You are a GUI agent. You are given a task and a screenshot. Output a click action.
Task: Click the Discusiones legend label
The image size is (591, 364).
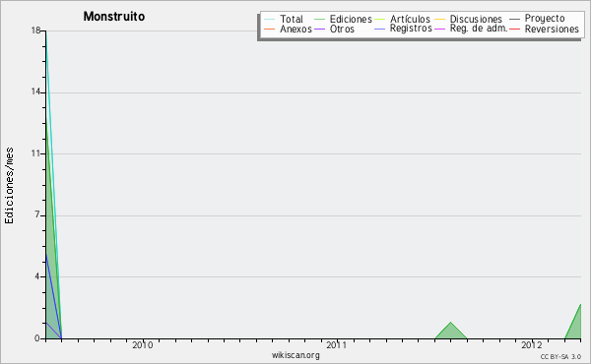476,19
